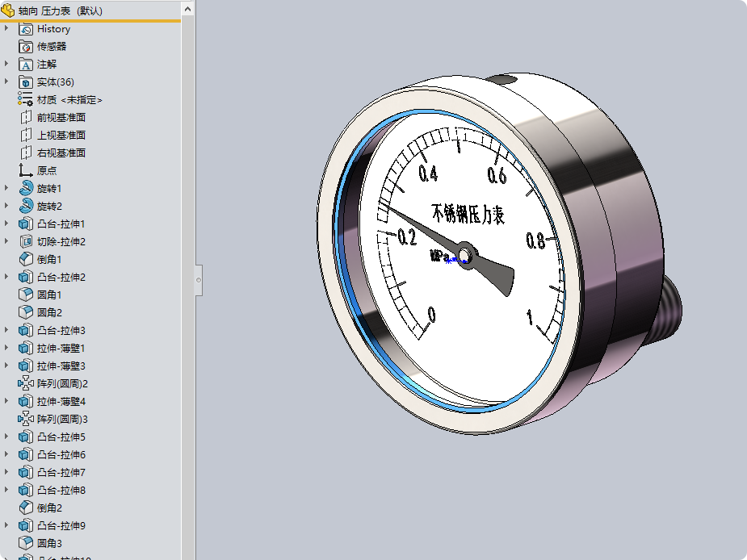Select the 旋转1 revolve feature icon
The width and height of the screenshot is (747, 560).
click(26, 189)
